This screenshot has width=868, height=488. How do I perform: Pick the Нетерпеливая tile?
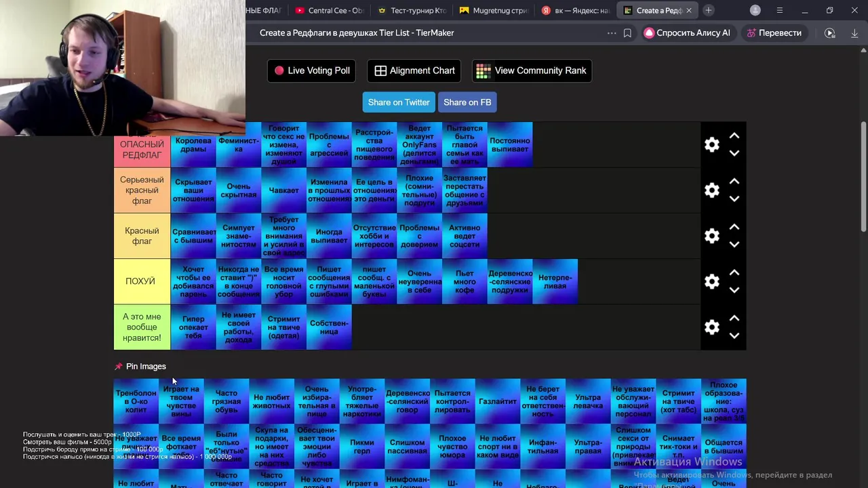coord(555,281)
